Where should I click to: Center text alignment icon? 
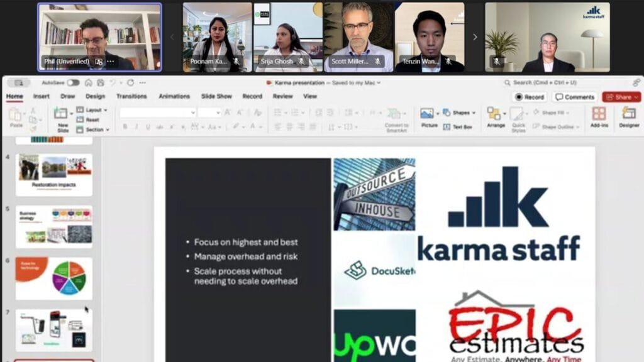coord(289,127)
